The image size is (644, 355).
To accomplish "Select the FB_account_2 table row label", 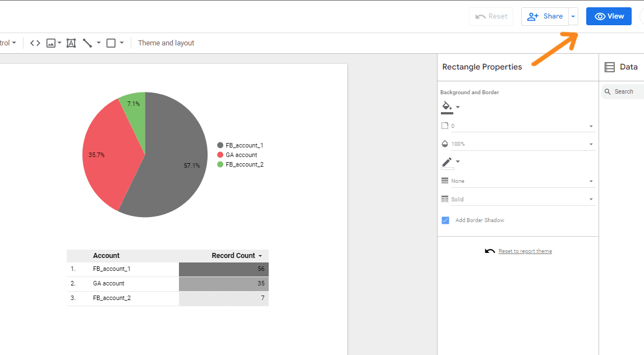I will click(112, 298).
